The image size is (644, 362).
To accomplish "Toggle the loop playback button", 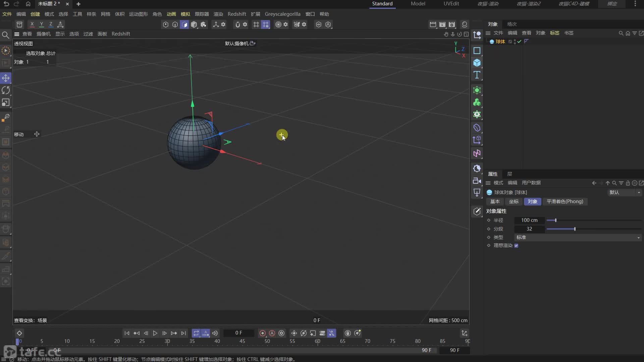I will click(x=196, y=333).
